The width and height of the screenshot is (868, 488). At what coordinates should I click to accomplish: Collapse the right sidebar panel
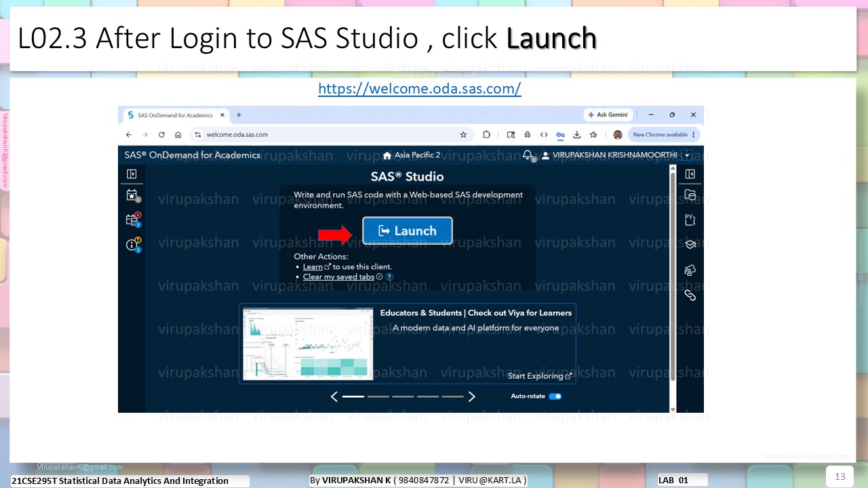pyautogui.click(x=690, y=174)
